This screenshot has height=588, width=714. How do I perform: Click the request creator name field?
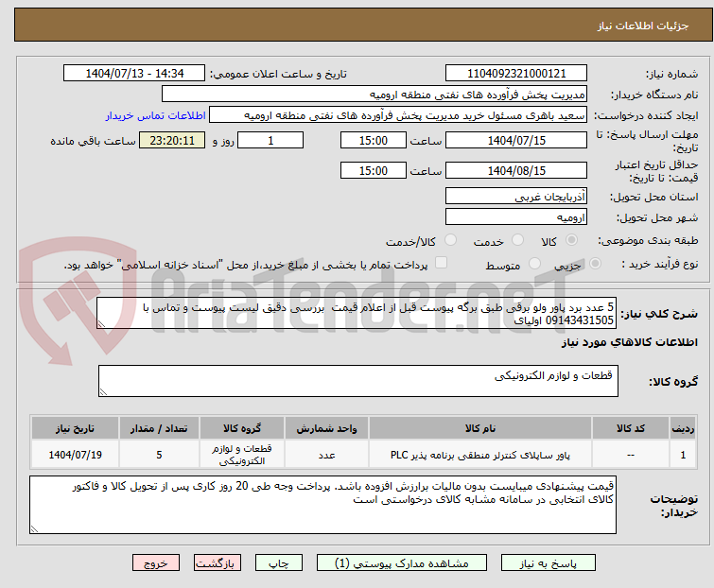click(398, 115)
